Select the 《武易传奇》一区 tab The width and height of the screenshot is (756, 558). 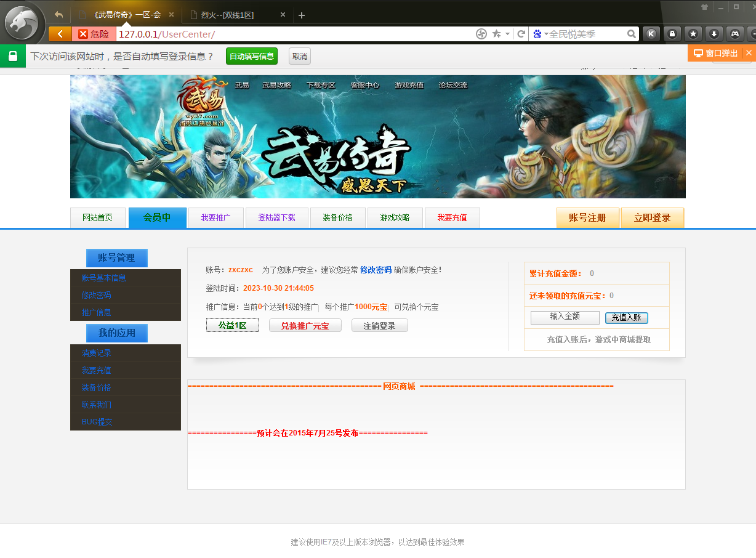coord(126,15)
